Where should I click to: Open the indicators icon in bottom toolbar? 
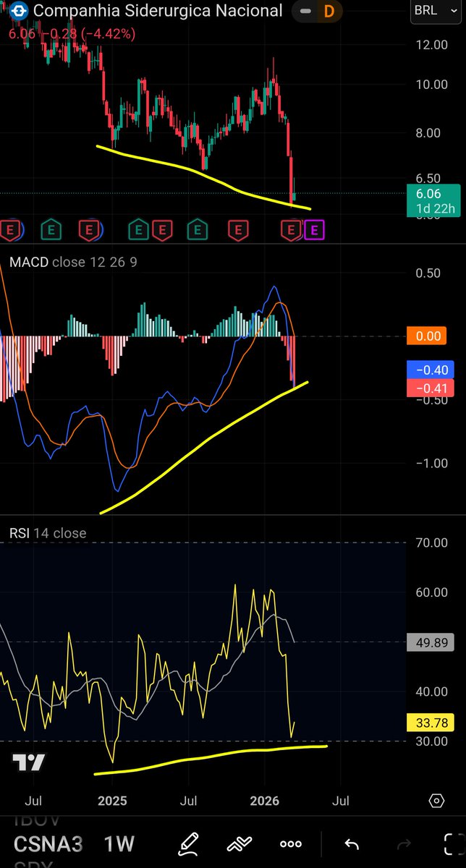tap(239, 843)
